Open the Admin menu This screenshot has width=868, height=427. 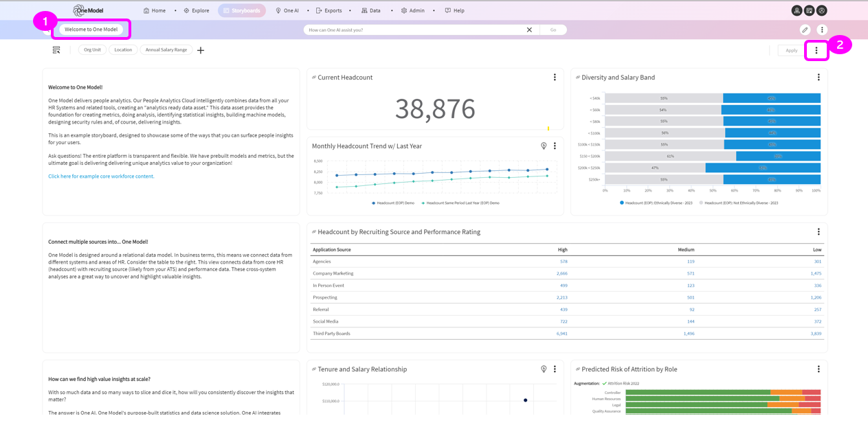click(x=413, y=10)
